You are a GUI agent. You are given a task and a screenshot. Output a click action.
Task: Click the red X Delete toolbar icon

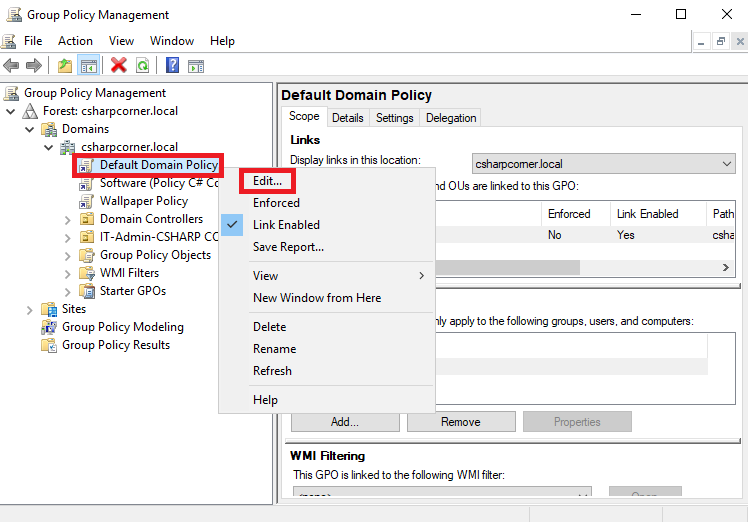tap(118, 65)
